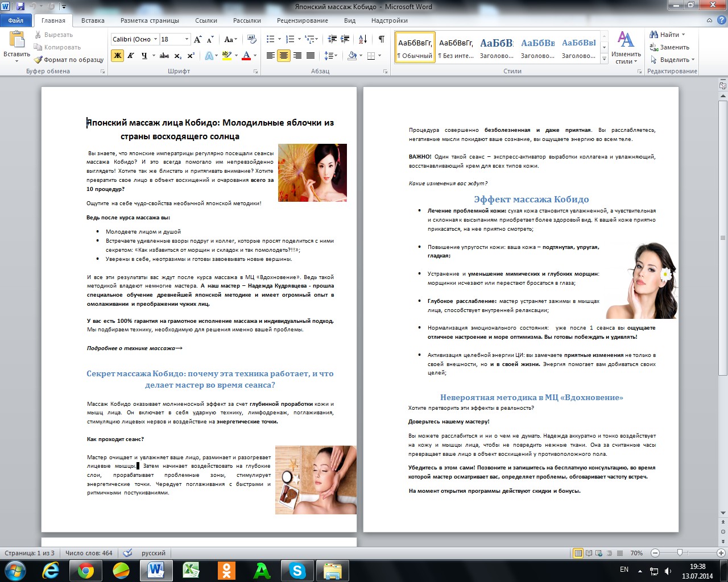
Task: Apply superscript formatting
Action: coord(191,56)
